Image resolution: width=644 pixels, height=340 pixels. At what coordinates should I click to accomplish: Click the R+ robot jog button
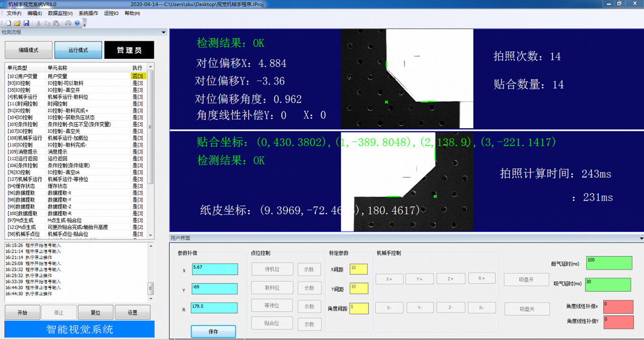coord(482,278)
